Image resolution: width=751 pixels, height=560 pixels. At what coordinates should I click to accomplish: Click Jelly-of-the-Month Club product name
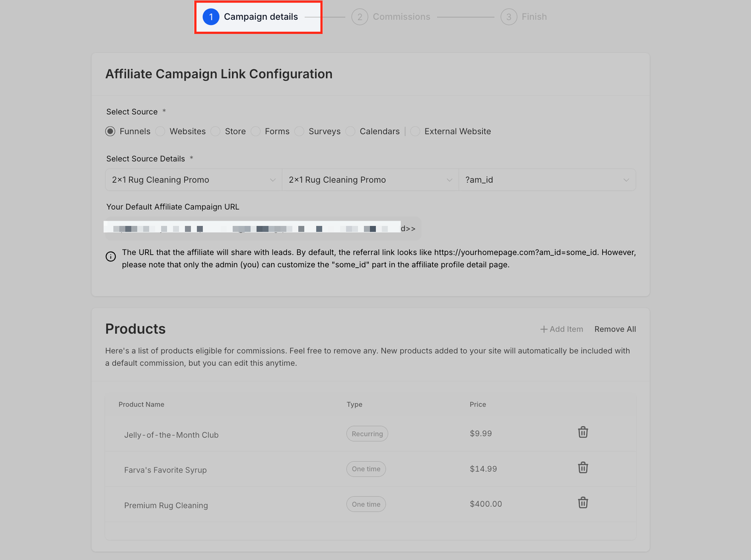171,435
